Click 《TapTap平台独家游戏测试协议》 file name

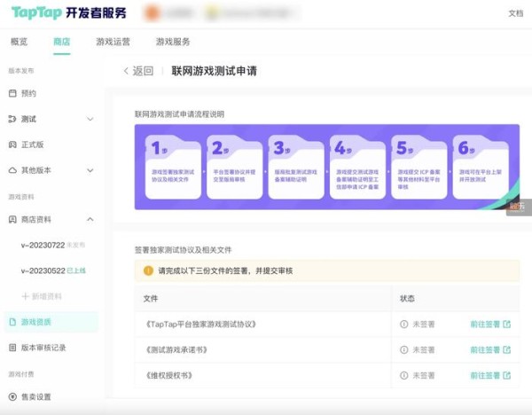coord(201,324)
